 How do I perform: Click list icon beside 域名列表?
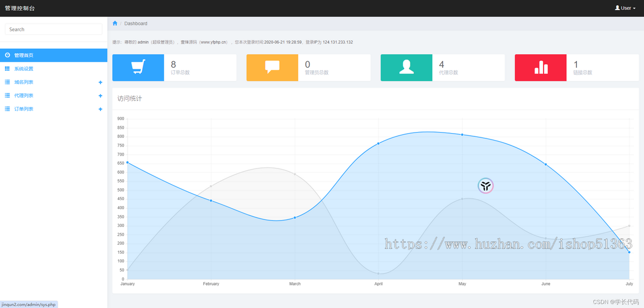tap(7, 82)
